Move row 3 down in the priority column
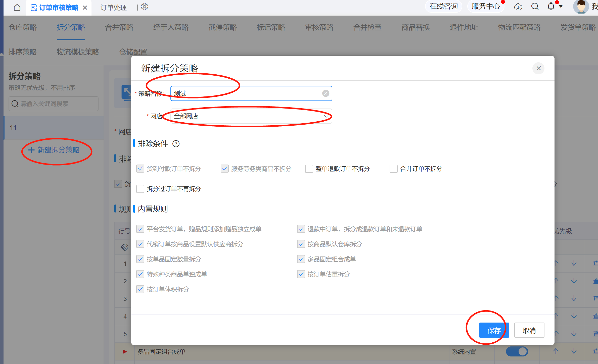The image size is (598, 364). [574, 298]
